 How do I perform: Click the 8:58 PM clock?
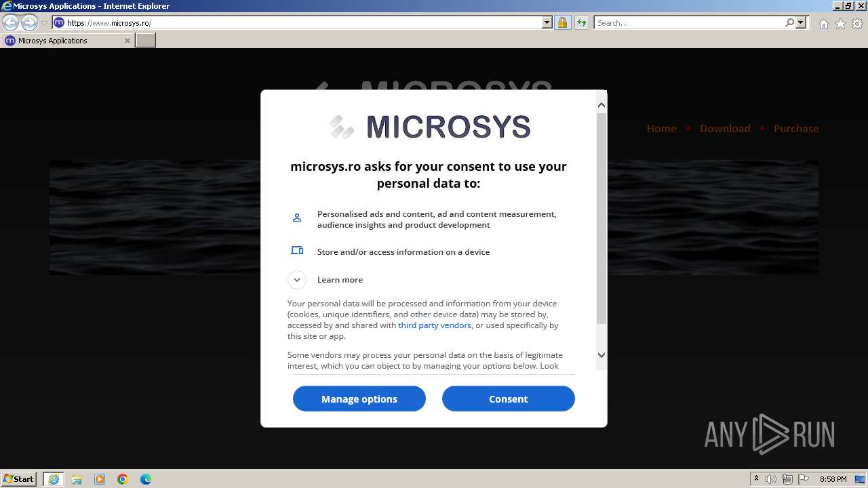tap(833, 479)
